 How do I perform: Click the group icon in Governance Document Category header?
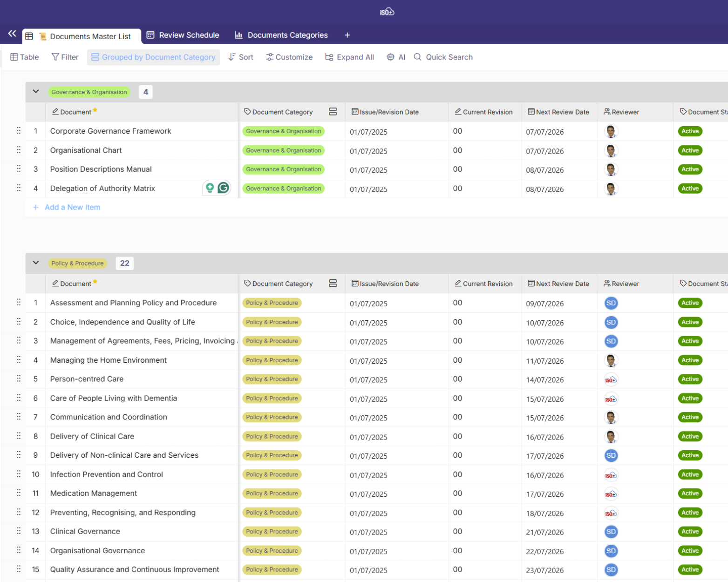[x=333, y=112]
